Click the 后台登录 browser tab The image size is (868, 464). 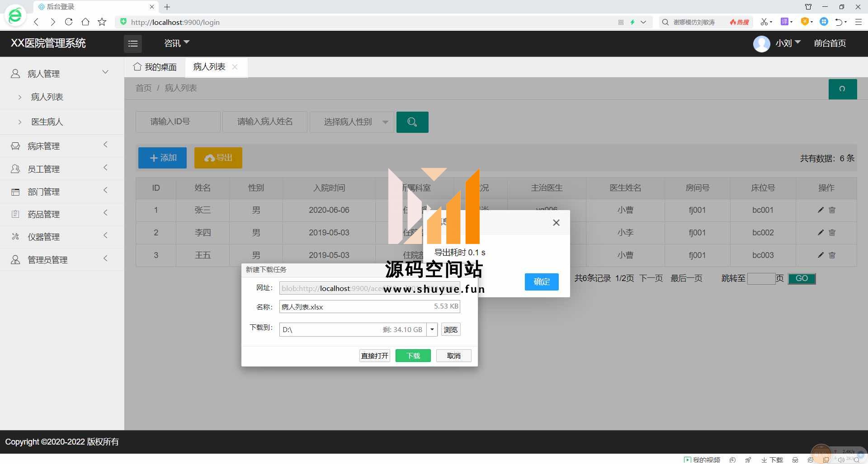pos(96,7)
